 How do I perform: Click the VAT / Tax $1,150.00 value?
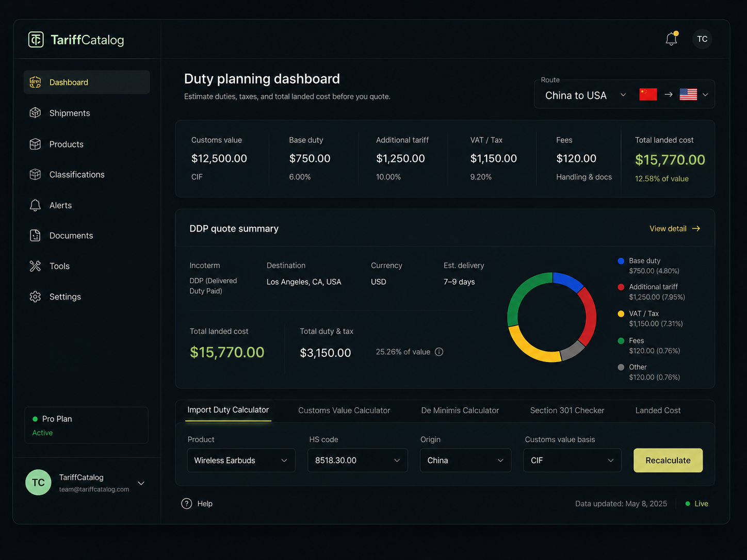[493, 158]
